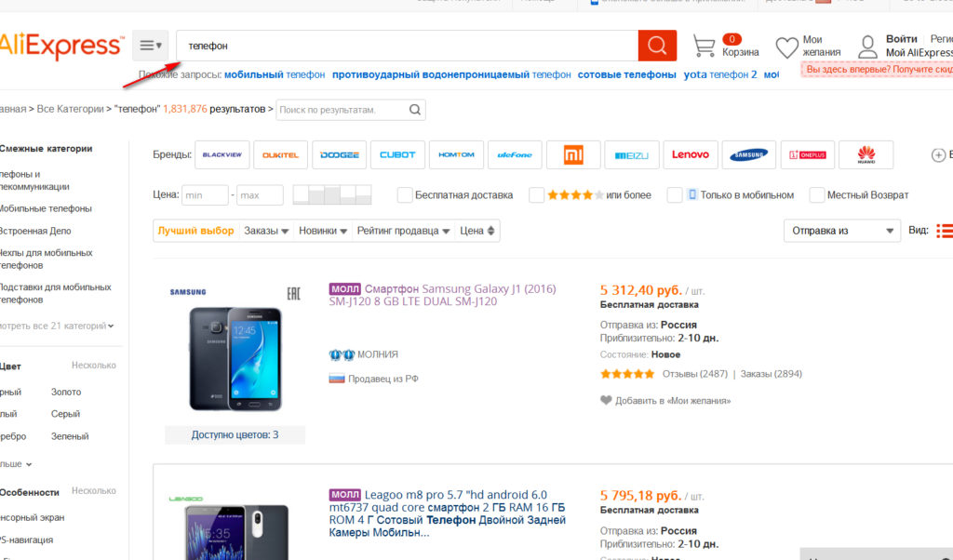
Task: Filter by Meizu brand logo
Action: (632, 154)
